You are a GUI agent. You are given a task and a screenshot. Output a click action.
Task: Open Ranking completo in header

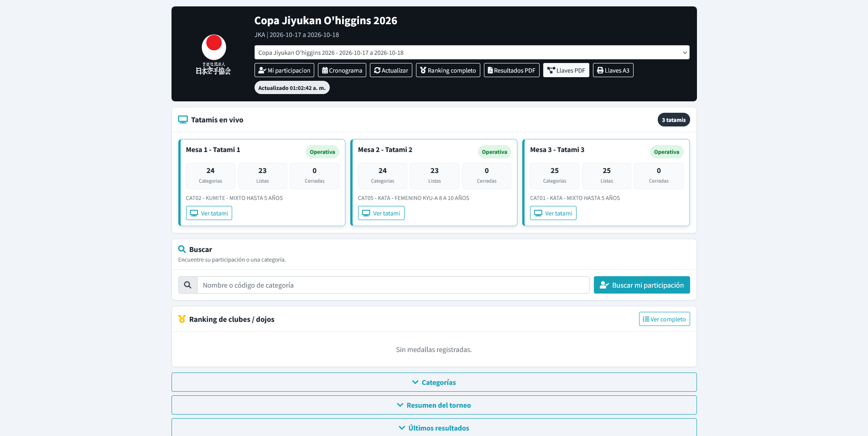[x=448, y=70]
